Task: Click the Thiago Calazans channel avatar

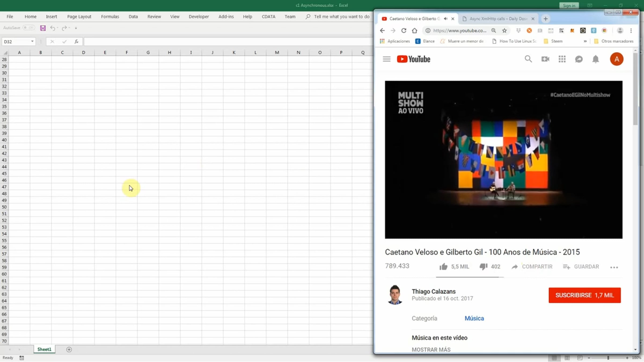Action: 395,295
